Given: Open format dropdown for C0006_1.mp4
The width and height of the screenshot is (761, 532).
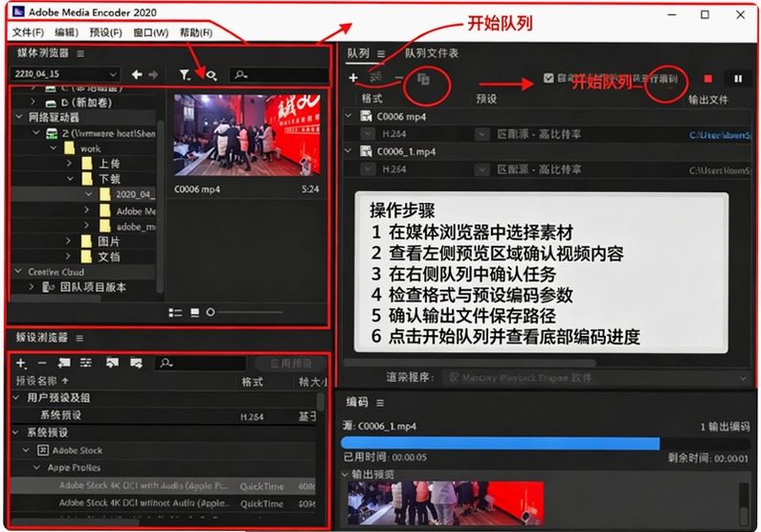Looking at the screenshot, I should 368,169.
